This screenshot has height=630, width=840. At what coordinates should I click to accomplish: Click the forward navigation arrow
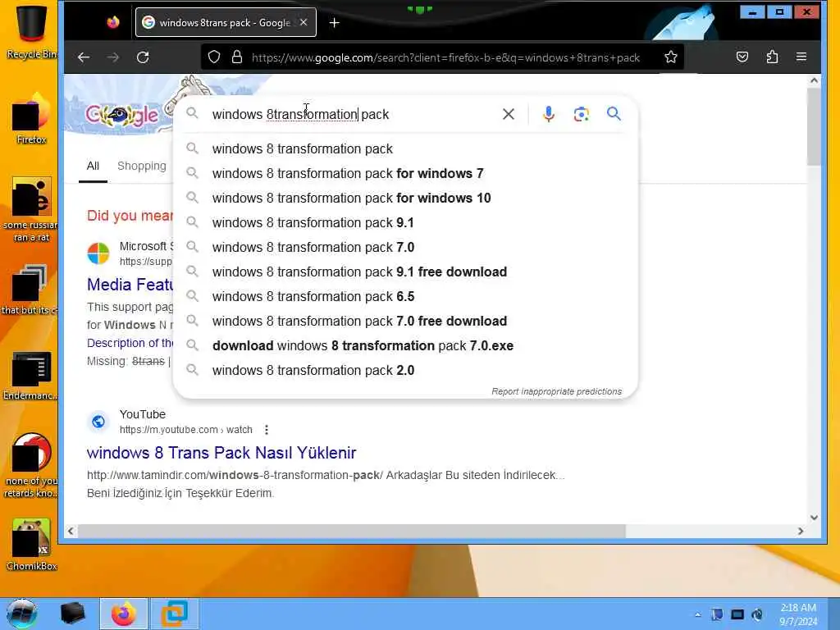[113, 57]
